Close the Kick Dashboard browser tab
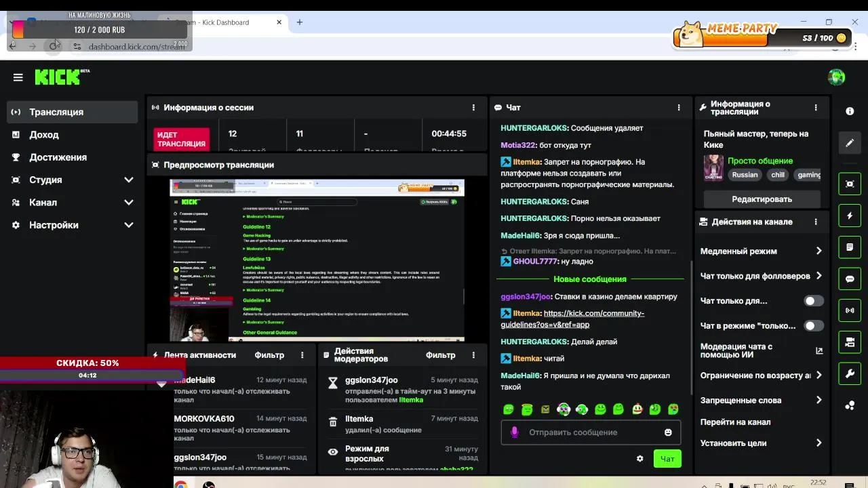This screenshot has width=868, height=488. pos(279,22)
